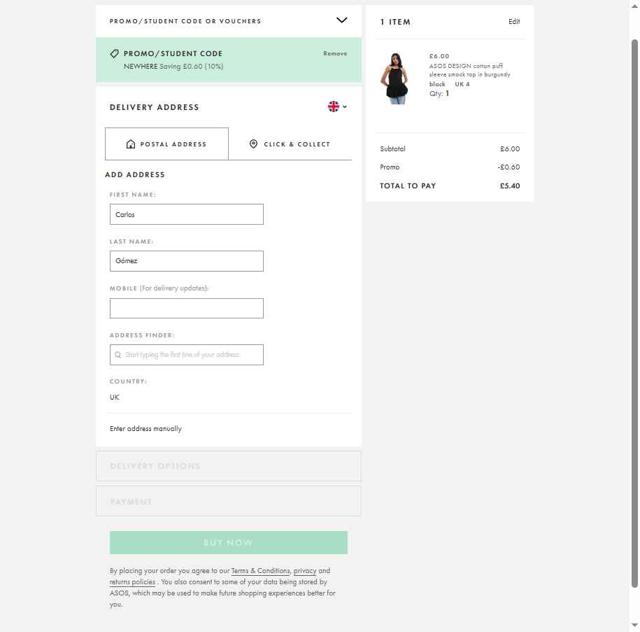Expand the Delivery Options section
The height and width of the screenshot is (632, 640).
pos(228,466)
